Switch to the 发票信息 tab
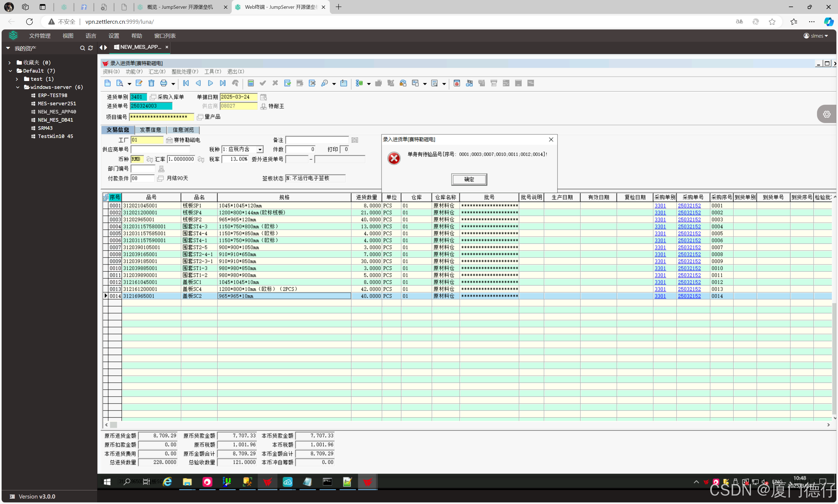 tap(151, 130)
